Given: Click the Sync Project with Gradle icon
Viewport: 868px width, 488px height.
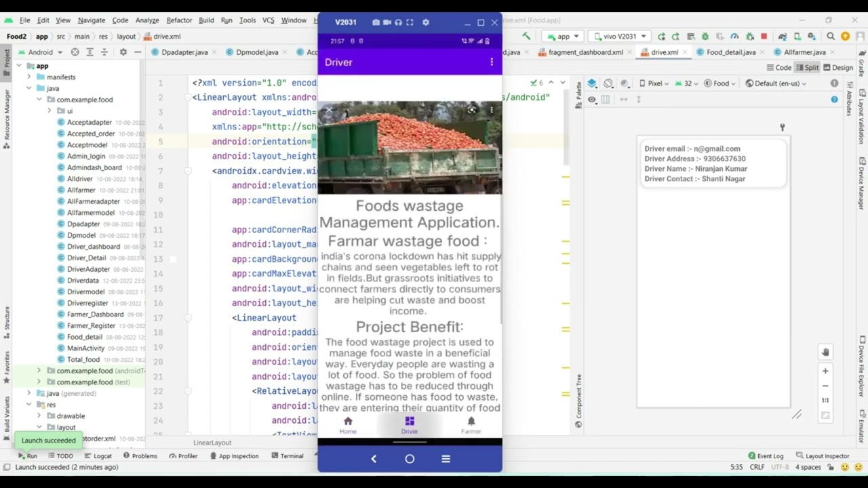Looking at the screenshot, I should coord(783,37).
